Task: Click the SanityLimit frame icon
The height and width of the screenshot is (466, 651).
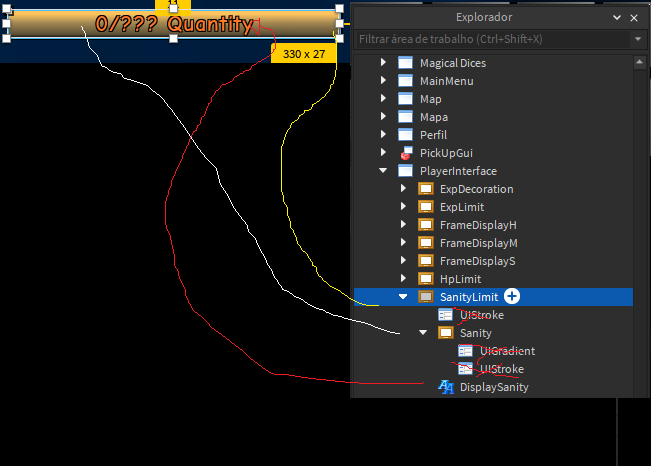Action: point(426,297)
